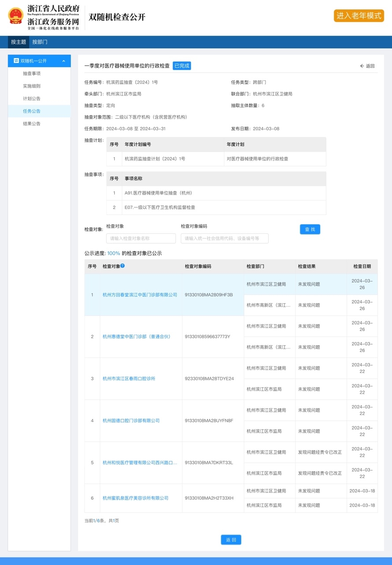Screen dimensions: 392x565
Task: Select 结果公告 from the sidebar
Action: 32,124
